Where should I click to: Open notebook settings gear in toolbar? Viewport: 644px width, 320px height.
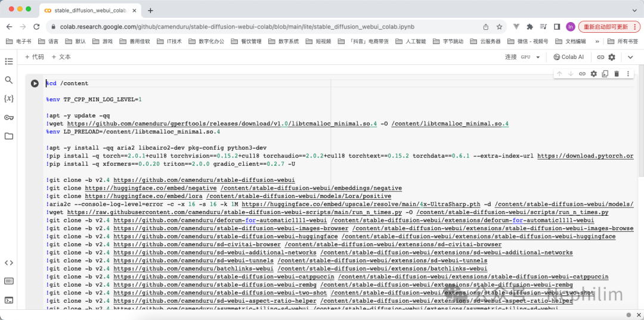click(612, 57)
